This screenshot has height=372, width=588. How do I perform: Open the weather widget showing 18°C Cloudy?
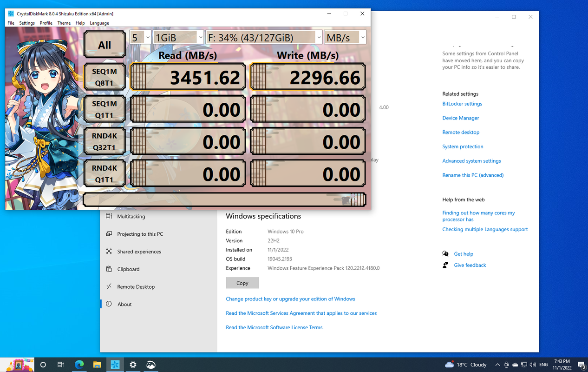point(466,365)
